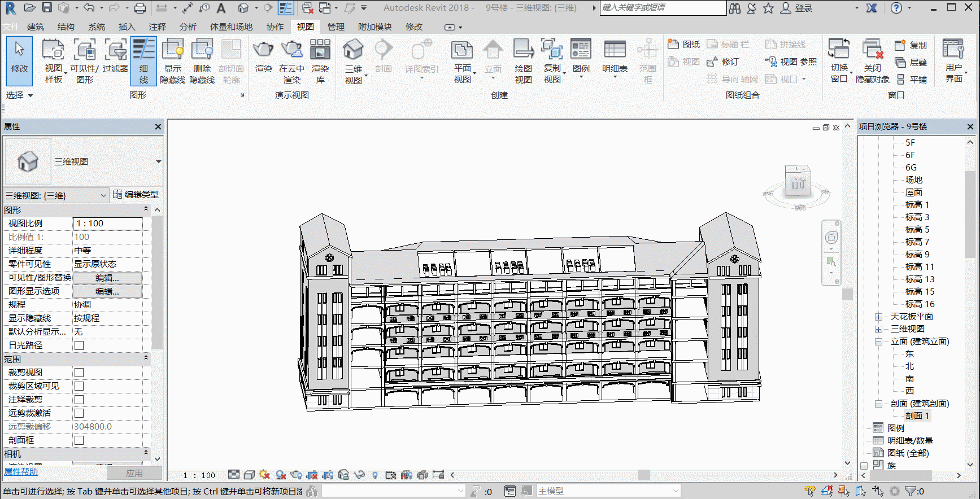
Task: Click the view scale field 1:100
Action: click(x=107, y=224)
